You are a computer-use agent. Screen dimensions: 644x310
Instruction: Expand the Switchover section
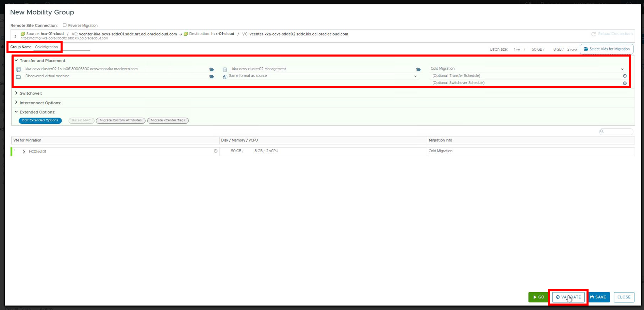point(16,93)
